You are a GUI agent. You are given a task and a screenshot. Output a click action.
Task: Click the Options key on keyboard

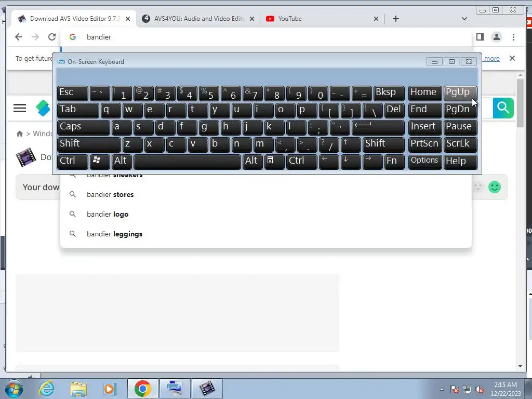click(425, 162)
